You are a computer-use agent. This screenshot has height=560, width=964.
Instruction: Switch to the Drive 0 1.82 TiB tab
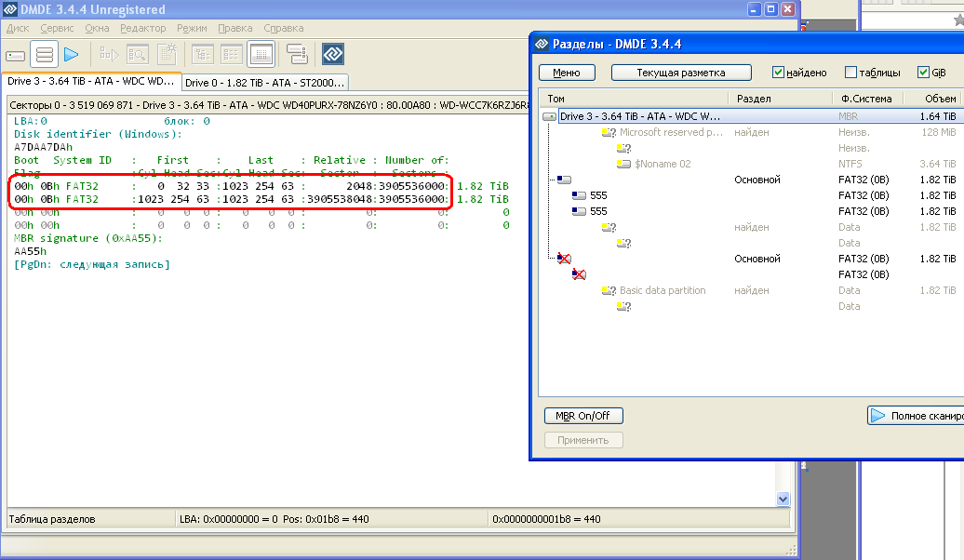point(265,83)
